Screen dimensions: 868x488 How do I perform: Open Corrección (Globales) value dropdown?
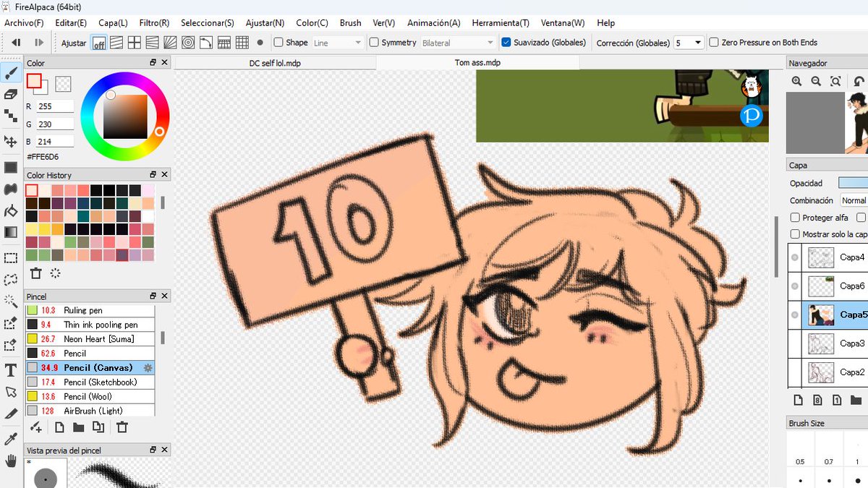[689, 43]
